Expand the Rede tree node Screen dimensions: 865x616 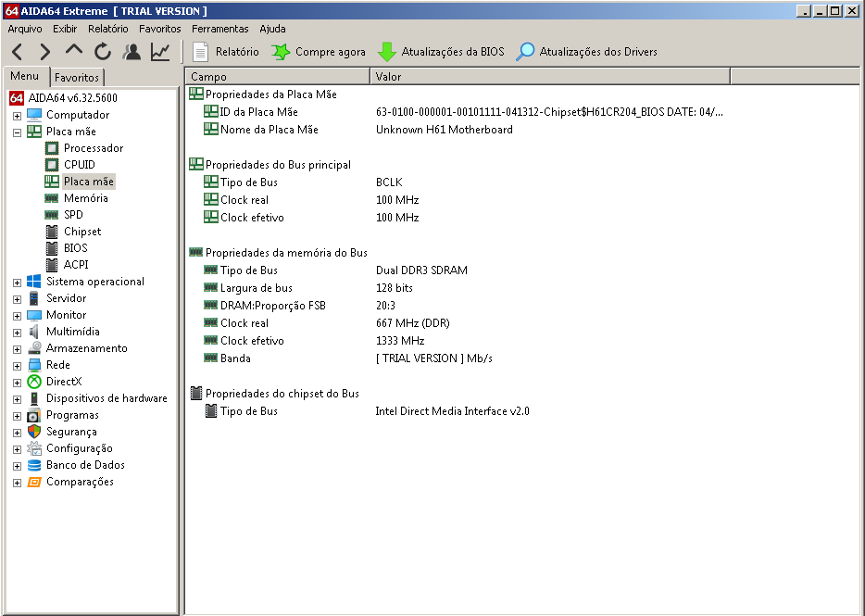click(x=17, y=366)
